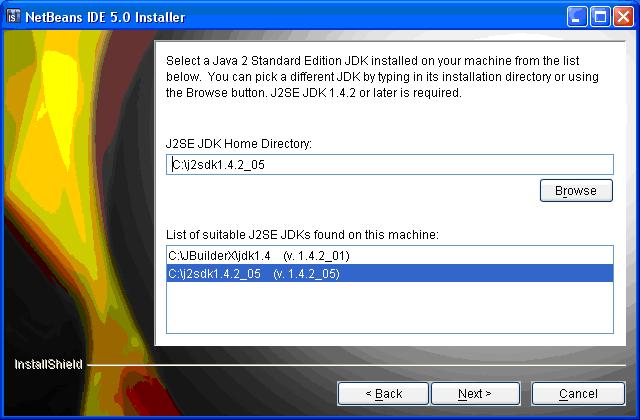Click the List of suitable J2SE JDKs label

(x=302, y=235)
